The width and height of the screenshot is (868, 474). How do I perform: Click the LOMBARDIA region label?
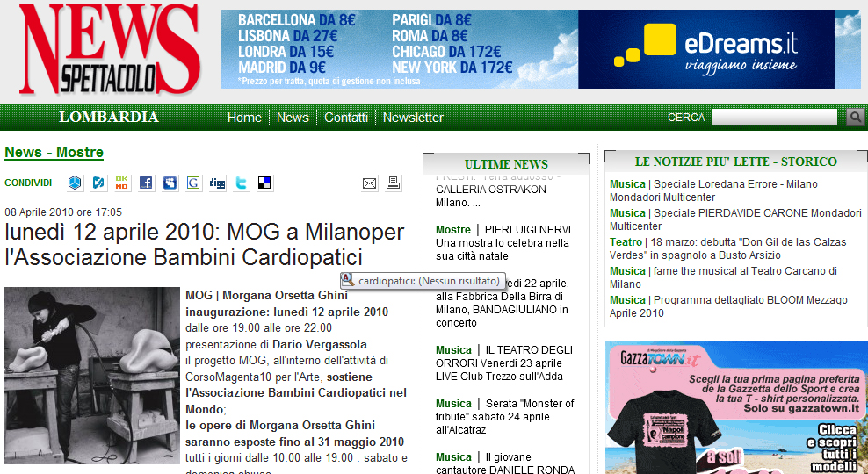(109, 118)
